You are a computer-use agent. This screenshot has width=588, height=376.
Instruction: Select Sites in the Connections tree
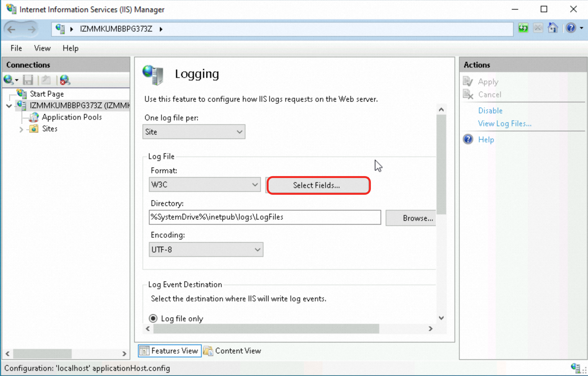[50, 129]
